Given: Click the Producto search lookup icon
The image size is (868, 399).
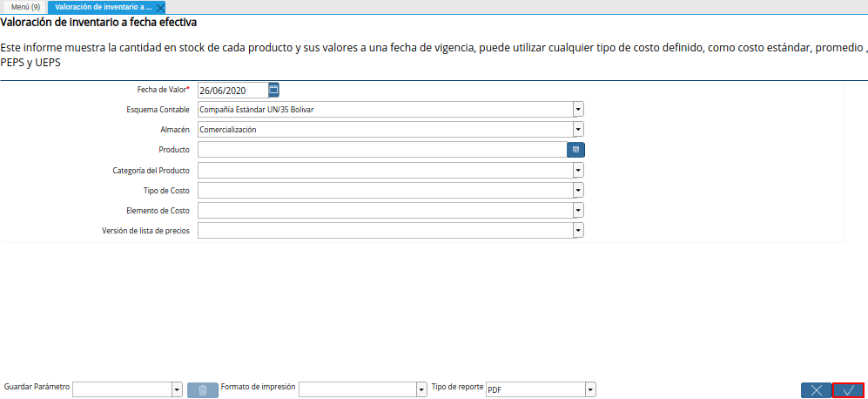Looking at the screenshot, I should 575,150.
